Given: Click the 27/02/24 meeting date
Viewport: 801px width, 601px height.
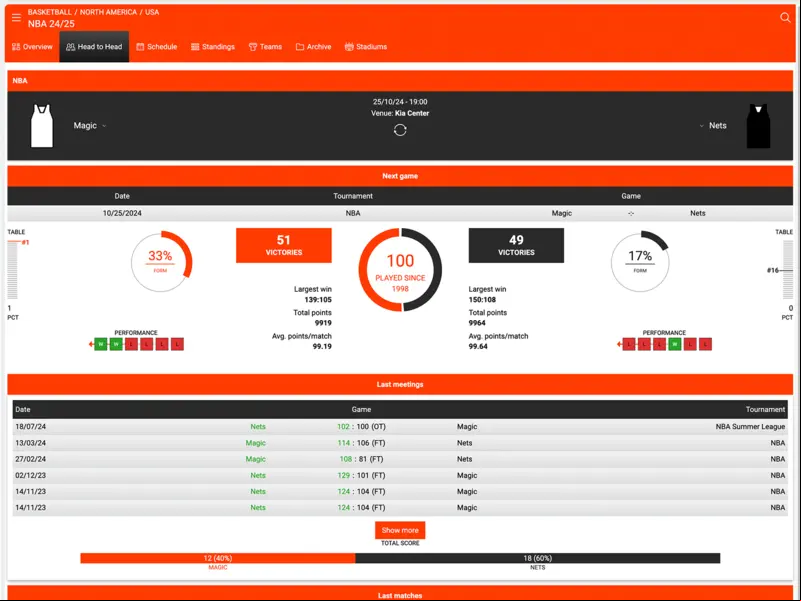Looking at the screenshot, I should pyautogui.click(x=31, y=459).
